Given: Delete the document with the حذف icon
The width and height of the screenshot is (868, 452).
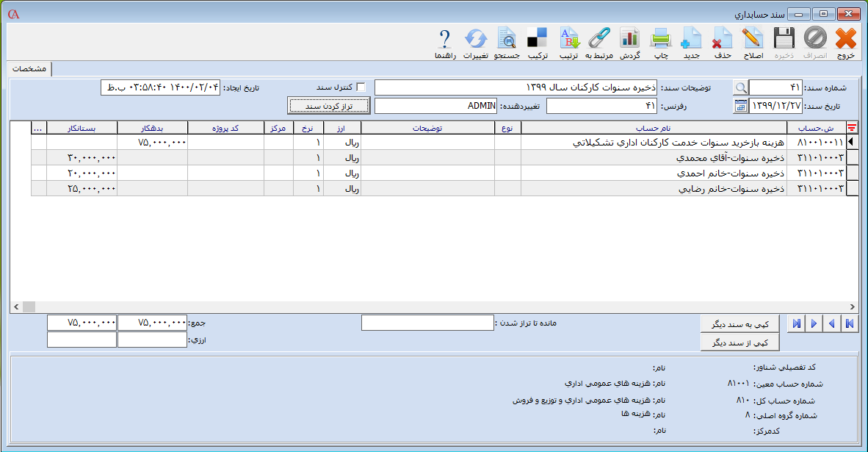Looking at the screenshot, I should 723,39.
